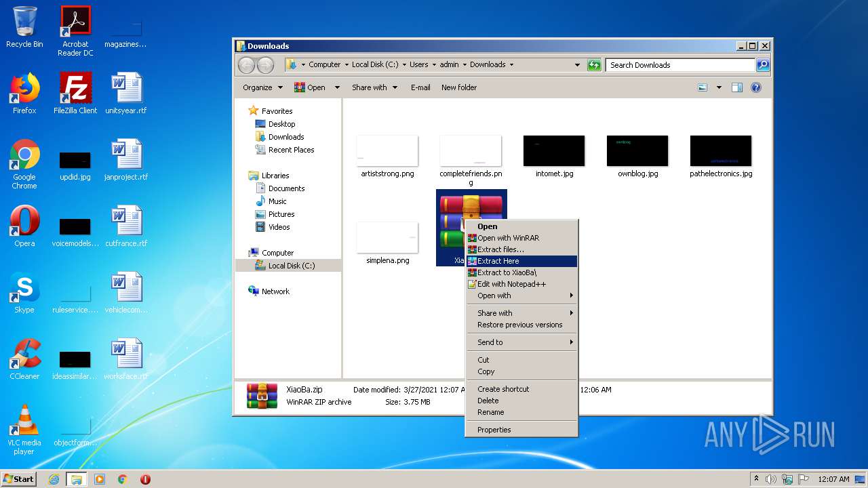The height and width of the screenshot is (488, 868).
Task: Click the taskbar clock
Action: point(833,479)
